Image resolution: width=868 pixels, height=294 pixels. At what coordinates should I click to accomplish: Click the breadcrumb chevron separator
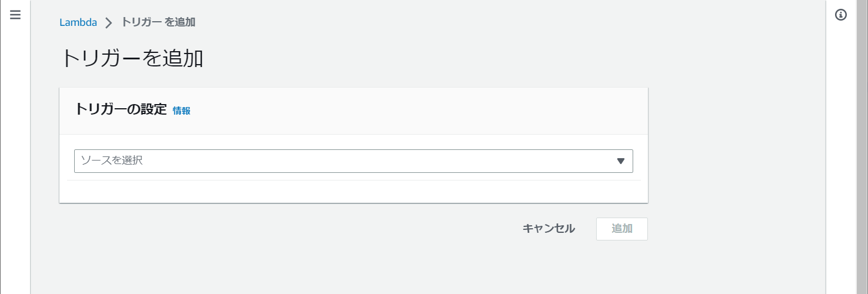(x=108, y=23)
